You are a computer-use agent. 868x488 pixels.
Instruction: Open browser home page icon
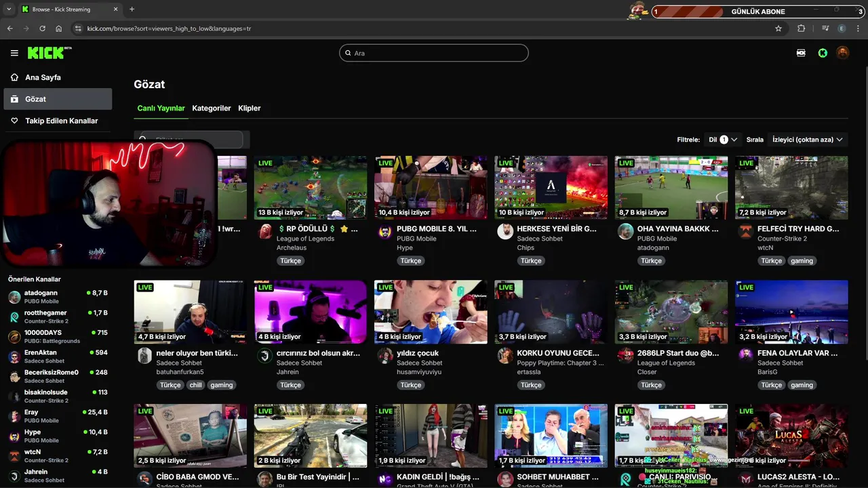click(x=59, y=28)
